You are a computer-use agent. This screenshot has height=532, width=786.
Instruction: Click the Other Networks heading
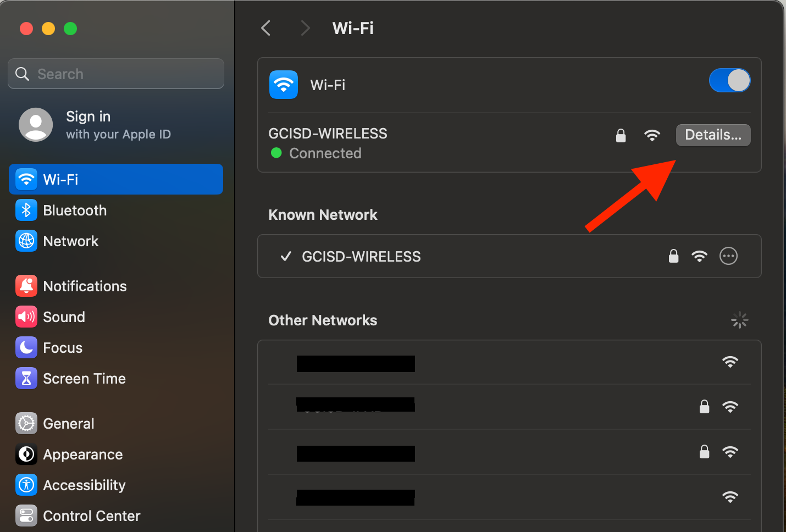323,320
